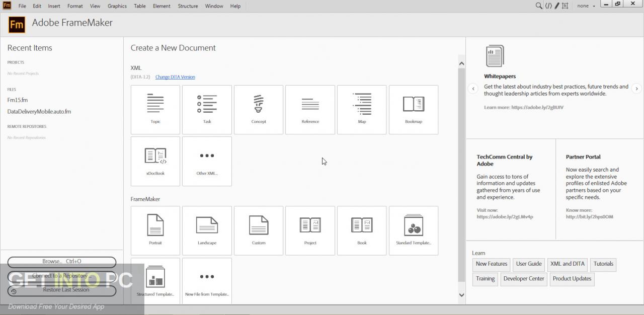The height and width of the screenshot is (315, 644).
Task: Click the FrameMaker Fm logo in the header
Action: tap(17, 24)
